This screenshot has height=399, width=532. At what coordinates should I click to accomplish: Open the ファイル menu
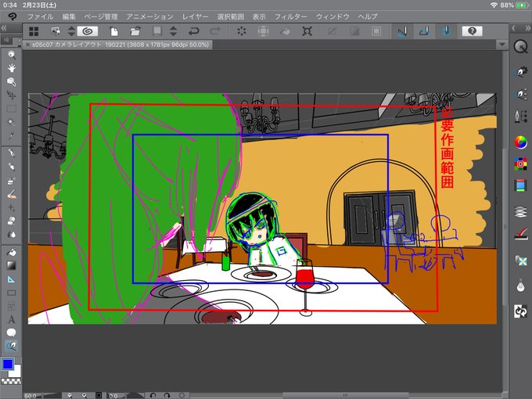pyautogui.click(x=40, y=16)
